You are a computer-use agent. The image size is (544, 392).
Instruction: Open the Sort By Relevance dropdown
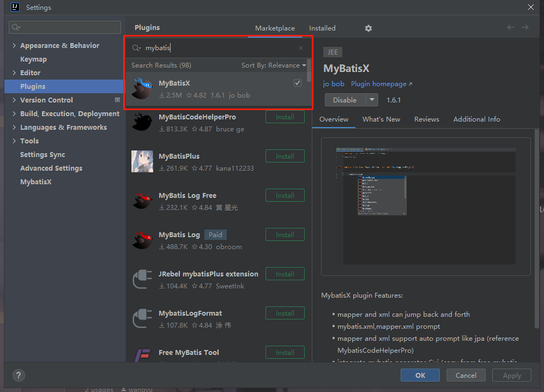(x=274, y=65)
